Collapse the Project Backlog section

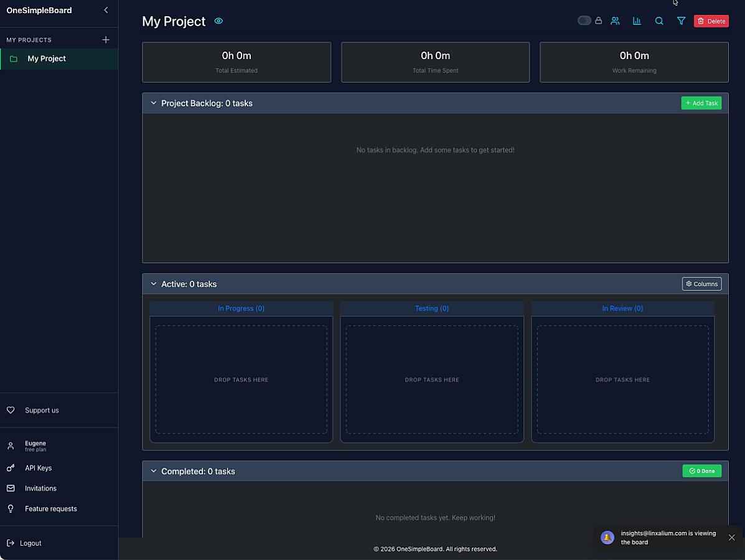pos(154,103)
